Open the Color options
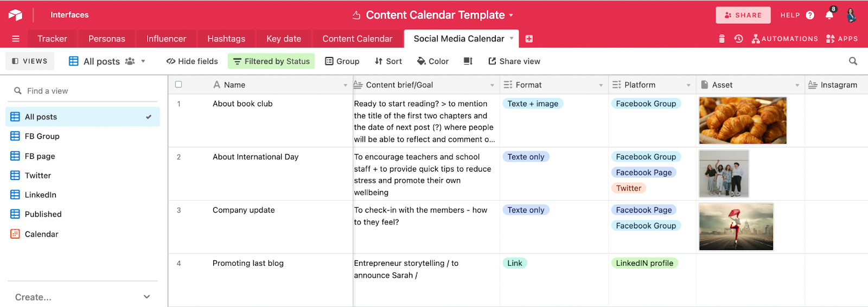The image size is (868, 307). (432, 61)
